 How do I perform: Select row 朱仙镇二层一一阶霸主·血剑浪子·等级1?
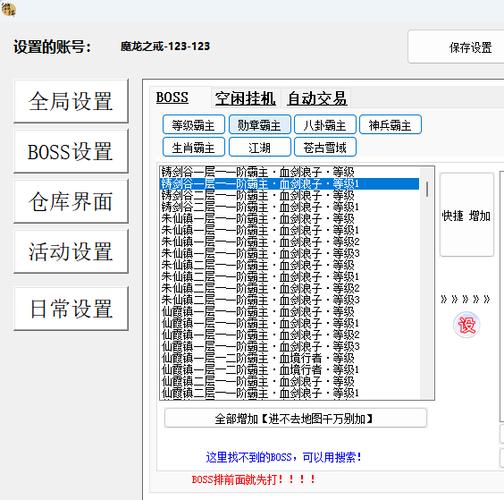(x=289, y=277)
